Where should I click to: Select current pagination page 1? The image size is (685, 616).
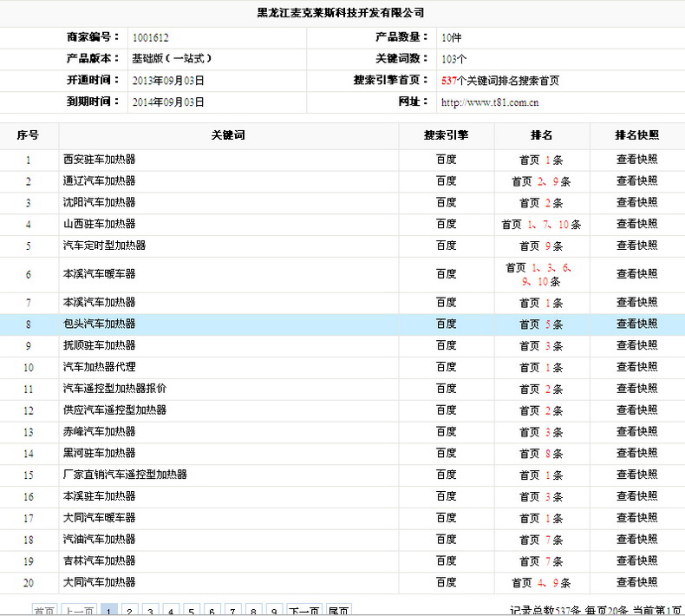pyautogui.click(x=108, y=610)
